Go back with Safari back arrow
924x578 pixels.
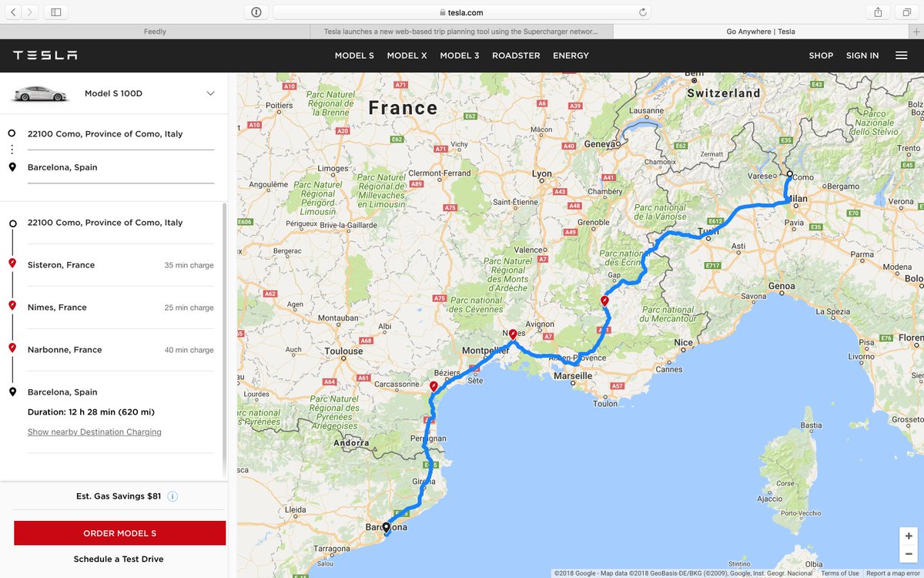(x=14, y=12)
